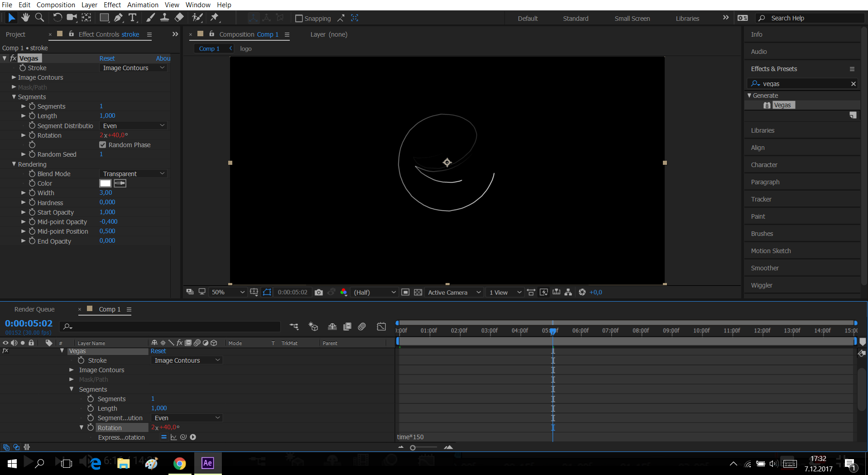Viewport: 868px width, 475px height.
Task: Open Stroke Image Contours dropdown in Effect Controls
Action: (133, 68)
